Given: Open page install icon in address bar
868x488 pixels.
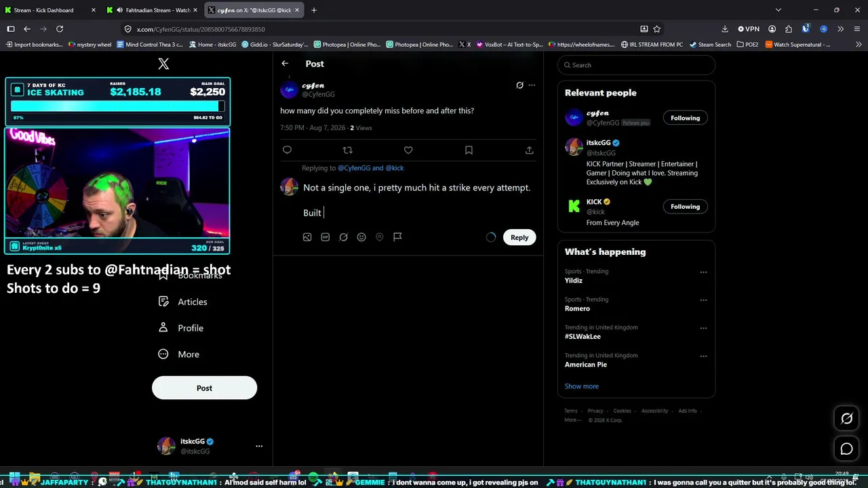Looking at the screenshot, I should point(644,29).
